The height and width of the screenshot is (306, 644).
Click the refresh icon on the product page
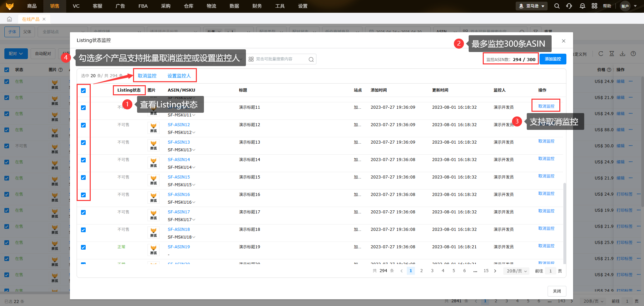601,54
